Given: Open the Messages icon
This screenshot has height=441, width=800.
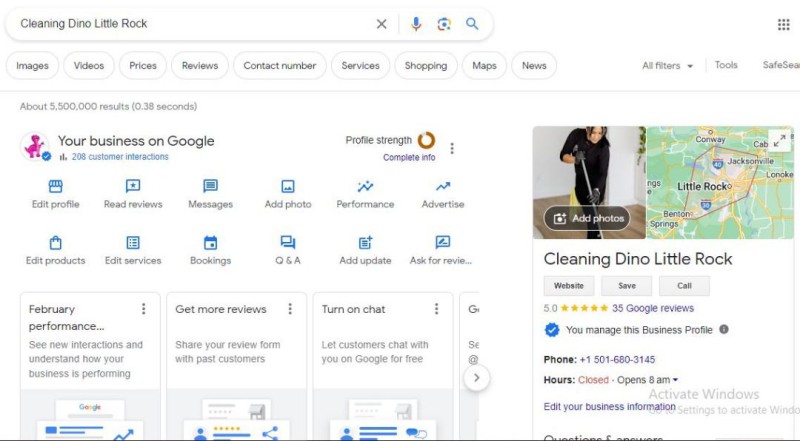Looking at the screenshot, I should pos(210,186).
